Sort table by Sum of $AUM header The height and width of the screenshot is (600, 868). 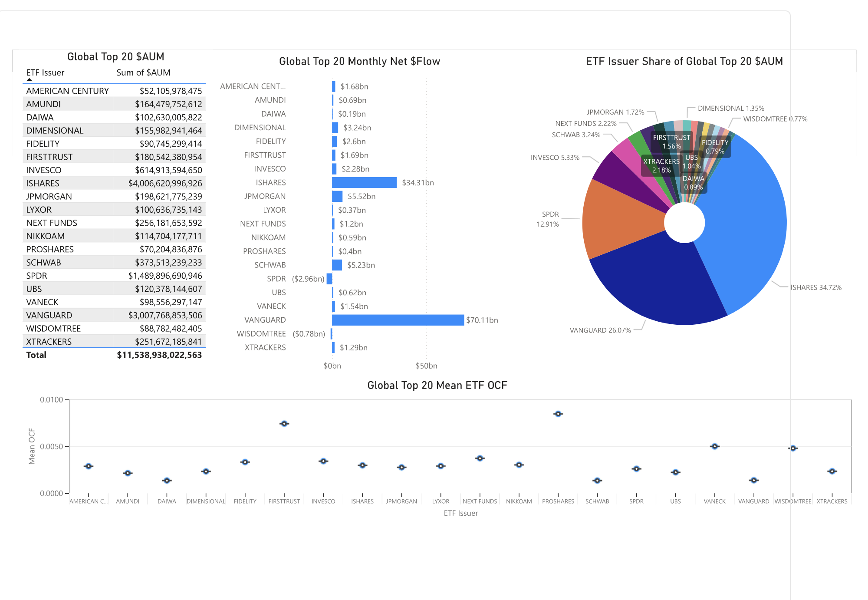143,73
